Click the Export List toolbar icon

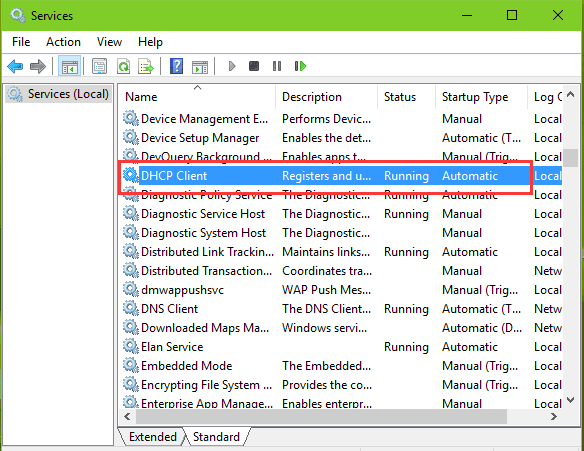click(x=146, y=67)
